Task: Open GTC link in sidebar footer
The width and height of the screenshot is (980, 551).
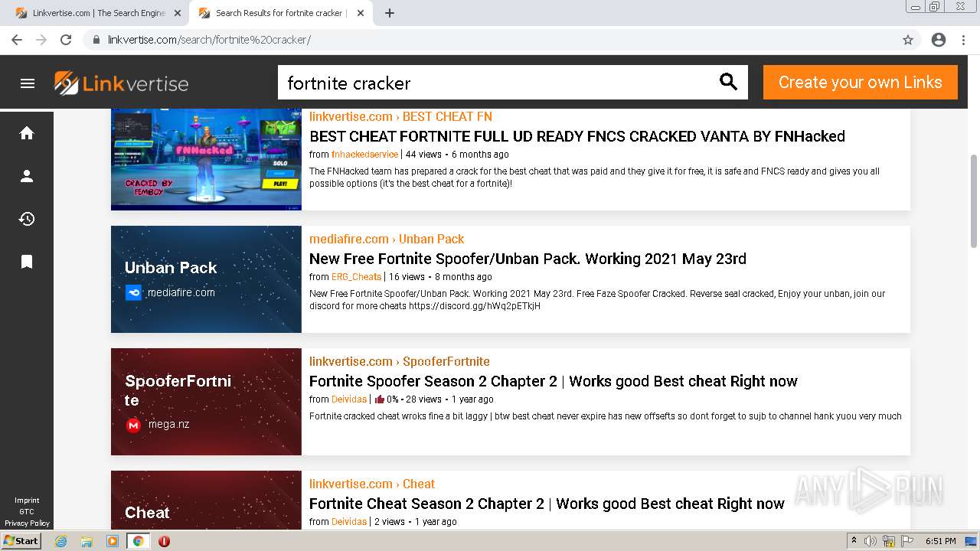Action: [27, 512]
